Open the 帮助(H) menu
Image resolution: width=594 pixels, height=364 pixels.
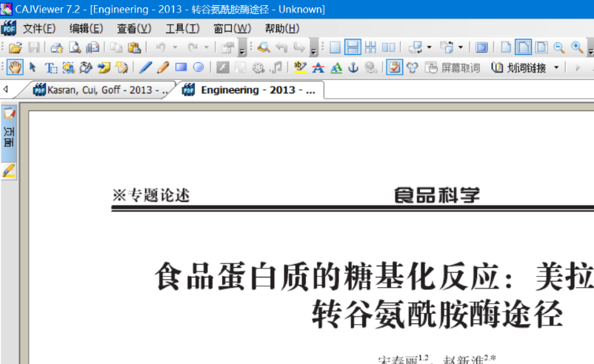tap(282, 28)
